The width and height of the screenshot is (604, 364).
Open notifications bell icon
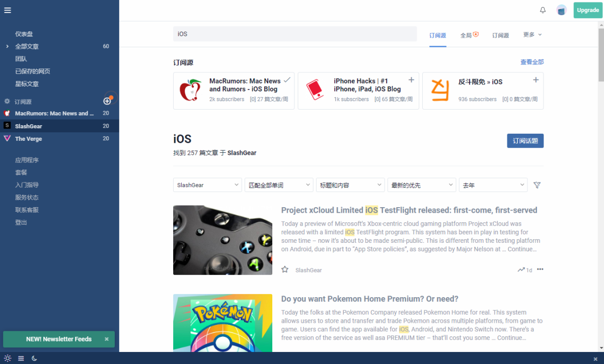click(x=543, y=10)
